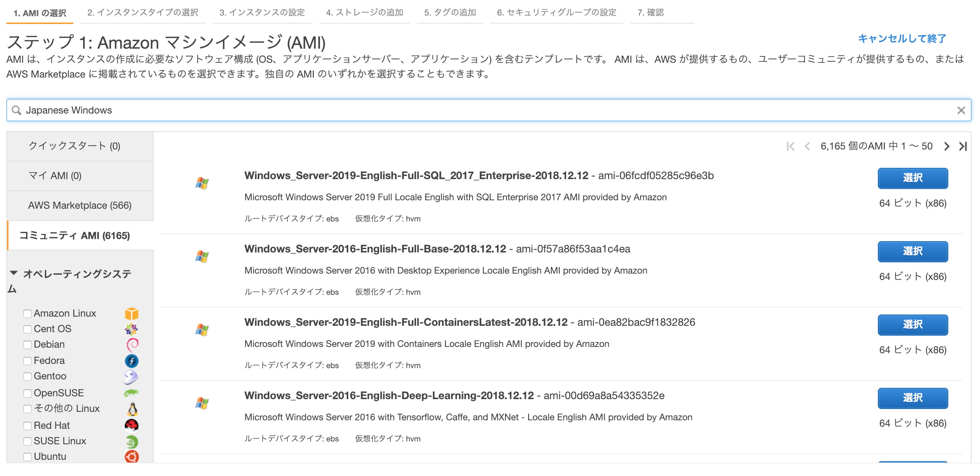
Task: Click 選択 for Windows_Server-2016-English-Full-Base
Action: point(913,251)
